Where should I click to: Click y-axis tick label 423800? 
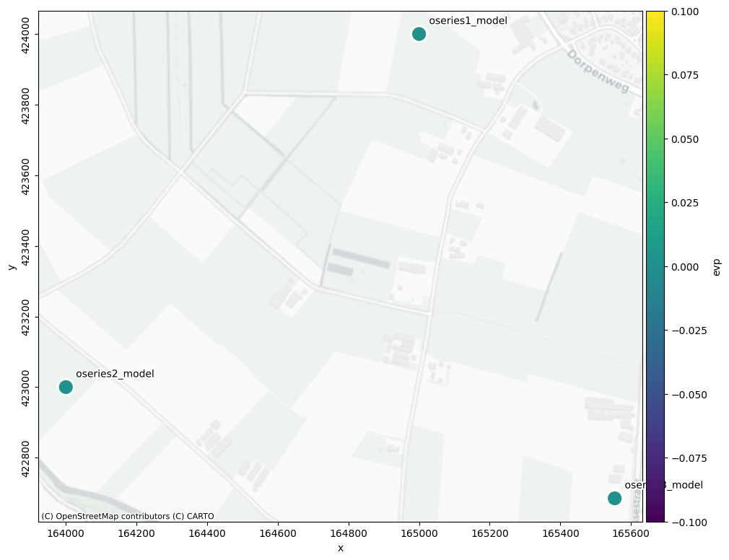25,105
